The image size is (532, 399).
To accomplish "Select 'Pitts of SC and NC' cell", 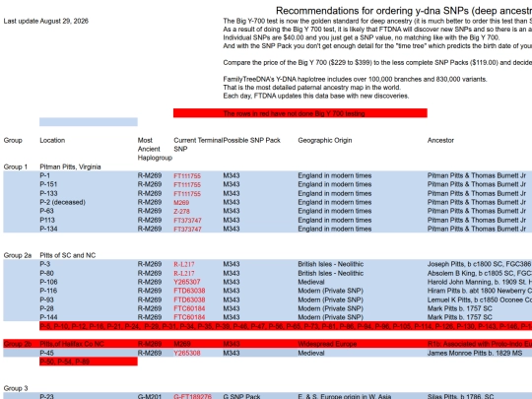I will coord(68,255).
